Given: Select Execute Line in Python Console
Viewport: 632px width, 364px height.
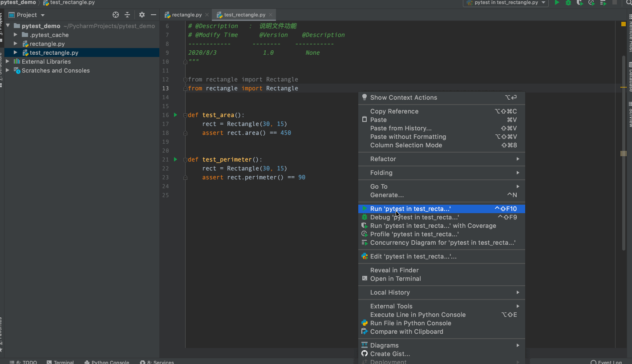Looking at the screenshot, I should pyautogui.click(x=442, y=315).
